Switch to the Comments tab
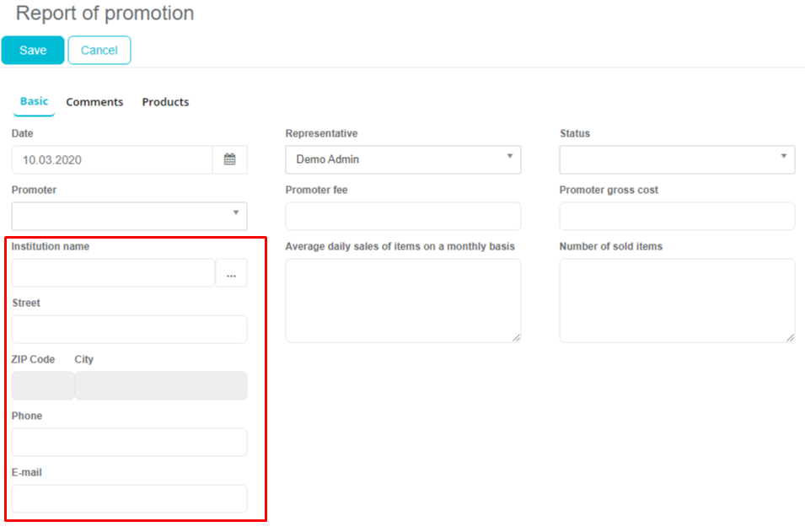Image resolution: width=805 pixels, height=532 pixels. [x=94, y=102]
